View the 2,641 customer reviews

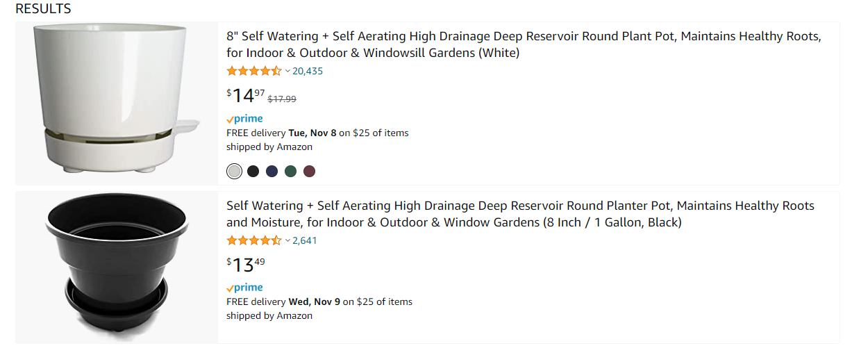click(305, 240)
